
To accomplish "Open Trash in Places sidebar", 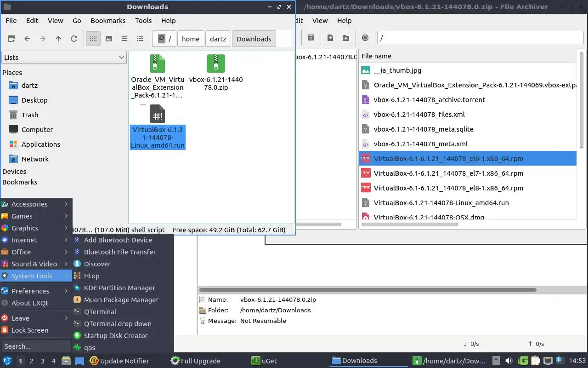I will (30, 115).
